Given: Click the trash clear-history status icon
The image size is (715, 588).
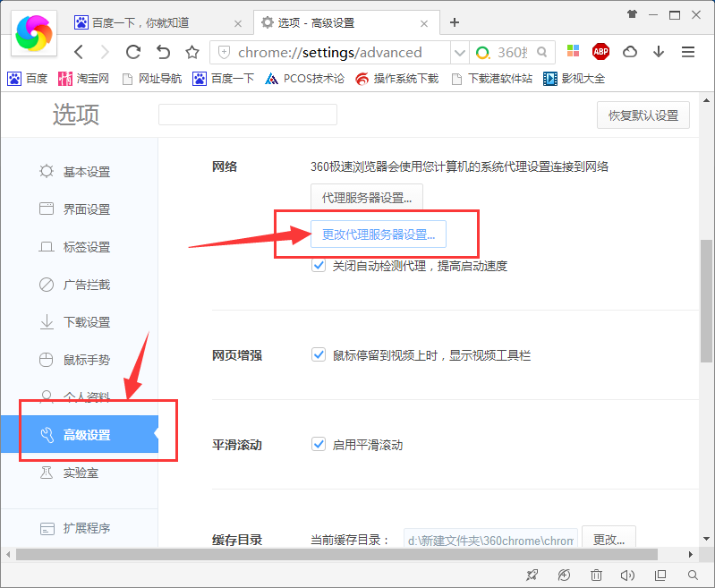Looking at the screenshot, I should pyautogui.click(x=596, y=575).
